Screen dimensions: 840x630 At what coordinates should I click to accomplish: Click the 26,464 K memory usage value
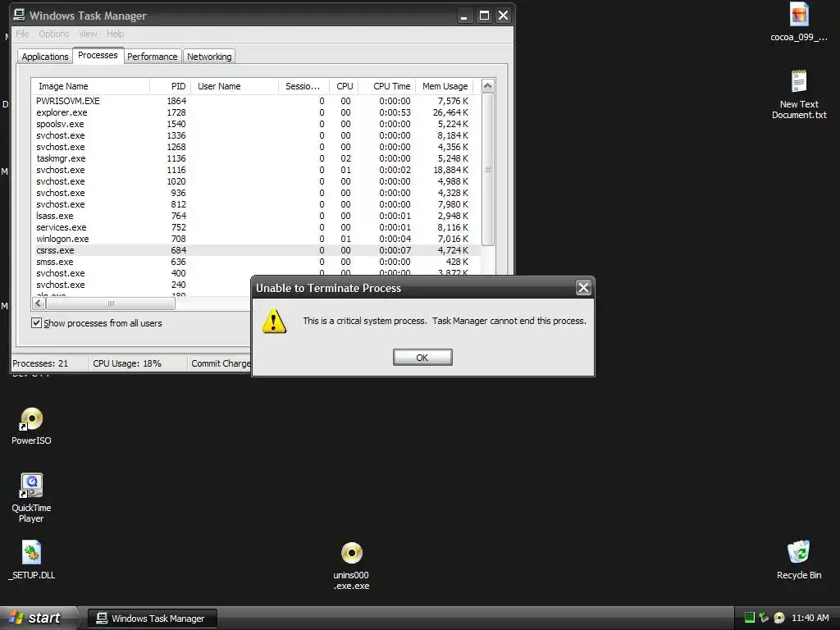450,112
